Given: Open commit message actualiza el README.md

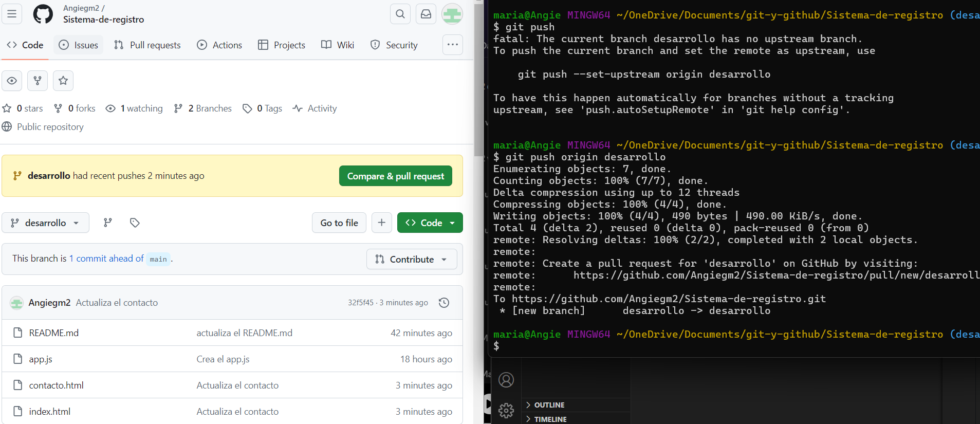Looking at the screenshot, I should tap(244, 333).
